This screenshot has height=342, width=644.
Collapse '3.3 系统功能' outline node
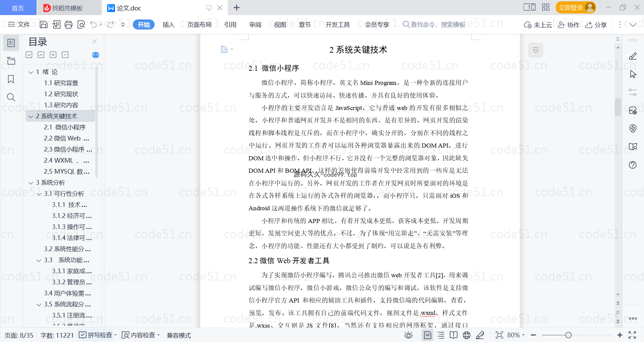(x=39, y=260)
